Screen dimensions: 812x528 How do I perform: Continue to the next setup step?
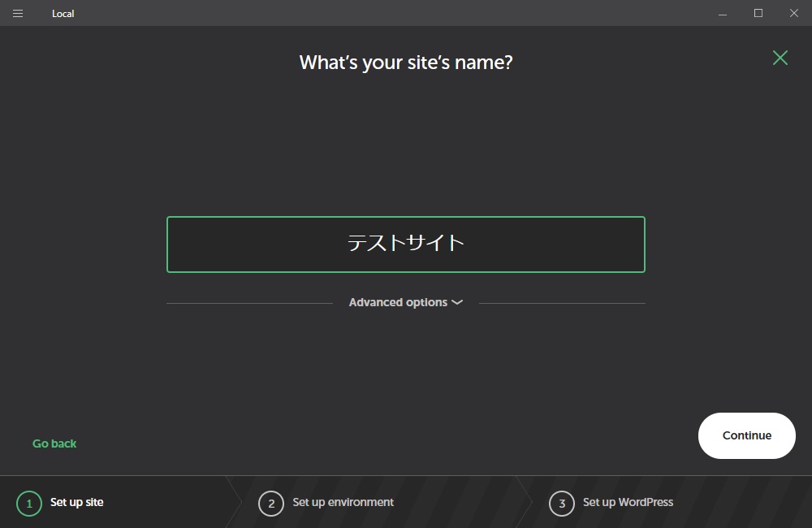(746, 435)
